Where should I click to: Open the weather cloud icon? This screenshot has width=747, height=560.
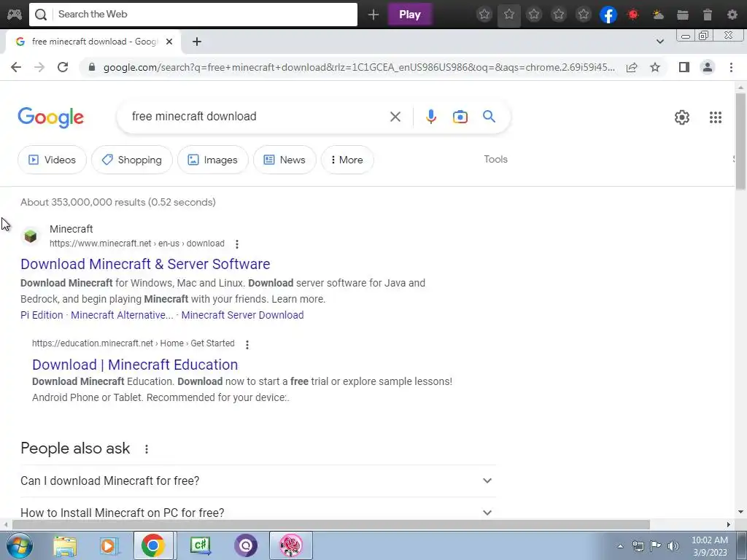[x=658, y=15]
